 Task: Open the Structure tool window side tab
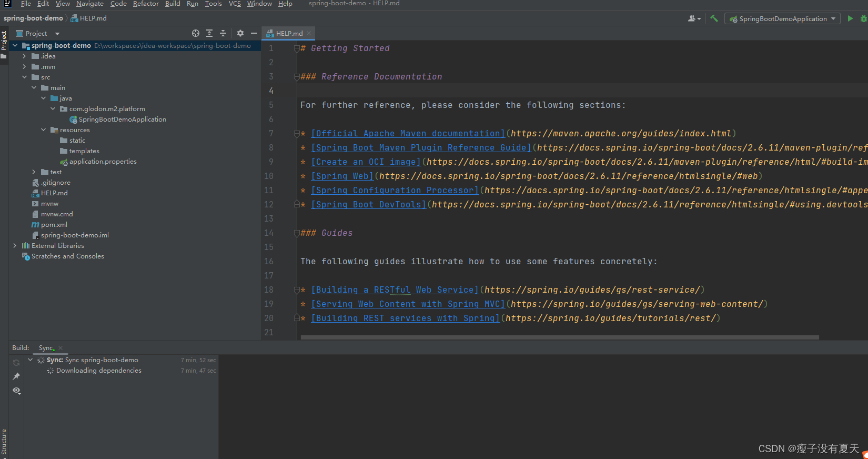pyautogui.click(x=4, y=442)
